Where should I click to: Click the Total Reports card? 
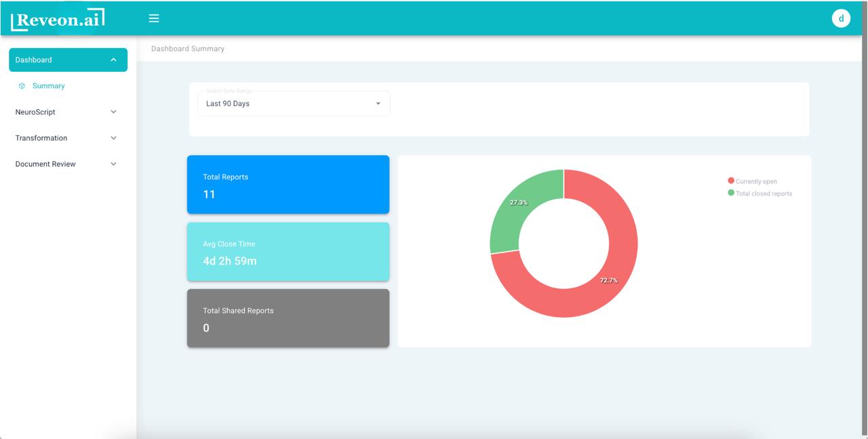(288, 185)
